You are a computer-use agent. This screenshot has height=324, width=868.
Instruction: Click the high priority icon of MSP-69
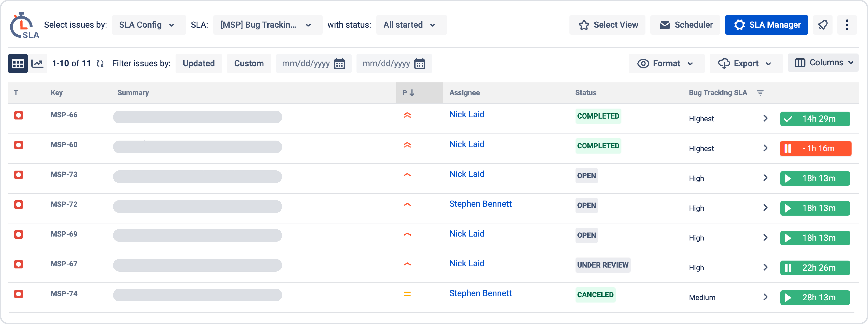tap(407, 234)
